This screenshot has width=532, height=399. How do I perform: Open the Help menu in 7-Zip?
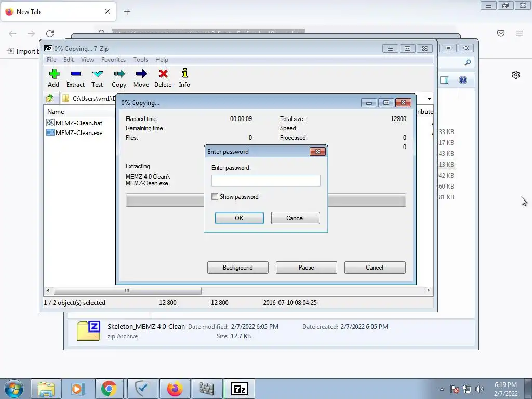coord(162,60)
